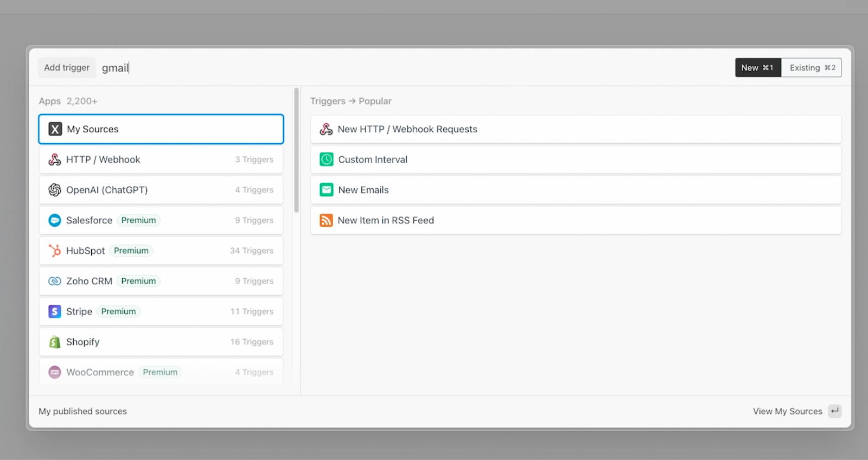The height and width of the screenshot is (460, 868).
Task: Click the Shopify bag icon
Action: pos(55,342)
